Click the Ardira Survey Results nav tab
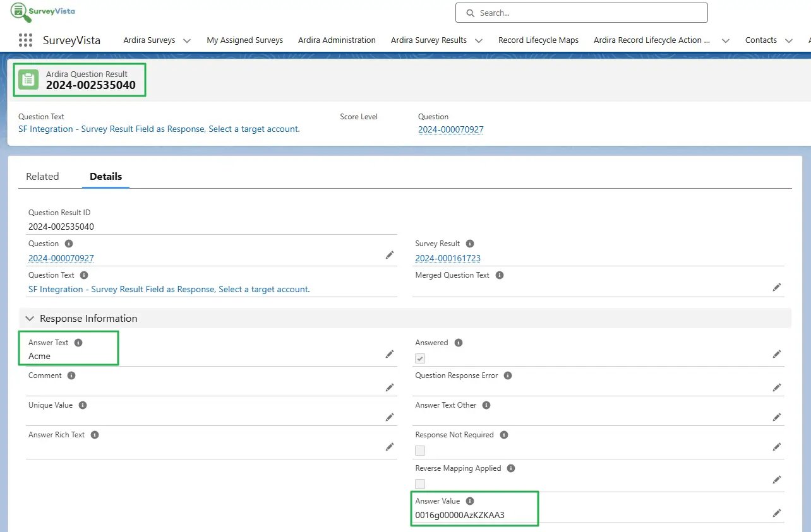 (429, 40)
